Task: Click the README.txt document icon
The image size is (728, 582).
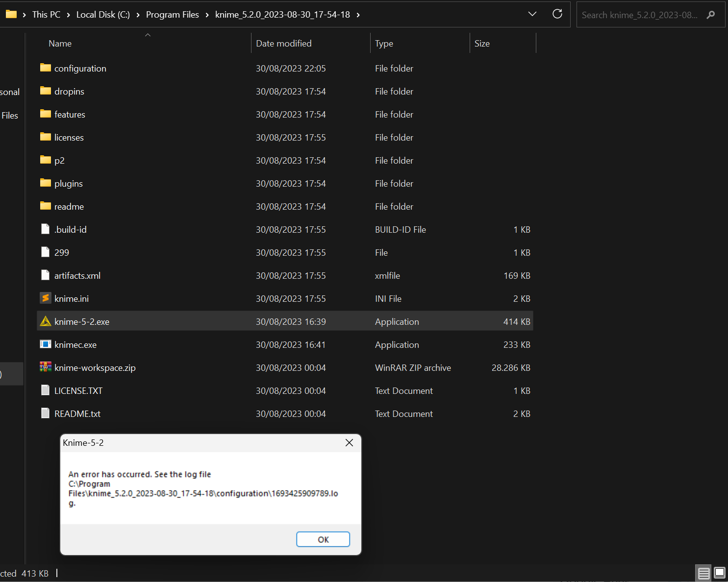Action: [46, 413]
